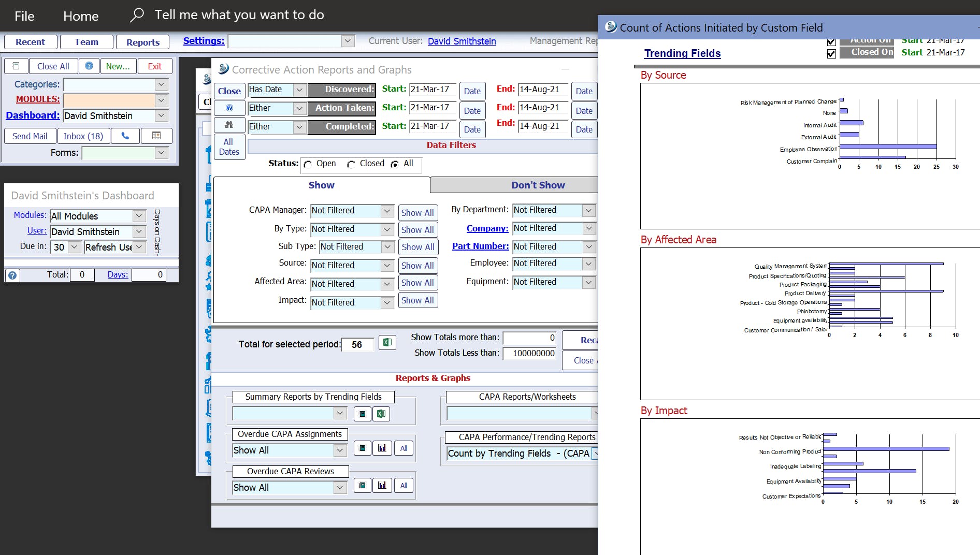
Task: Open the CAPA Manager filter dropdown
Action: 387,211
